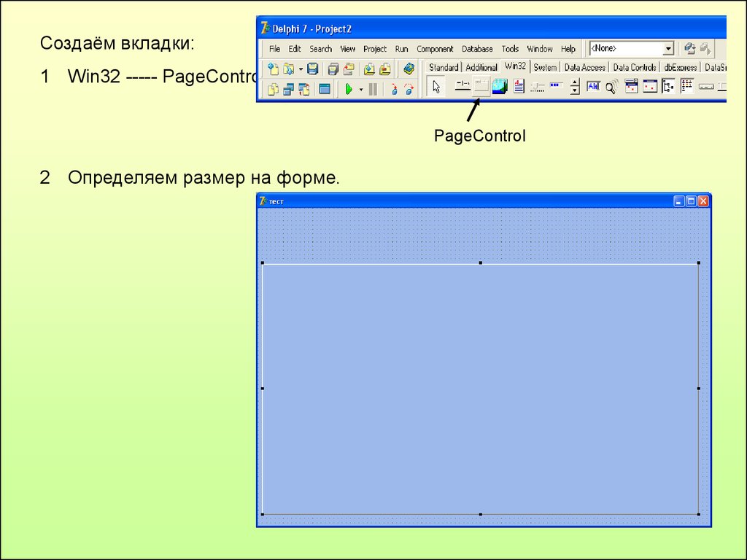Click the Open Project toolbar icon

pos(349,69)
